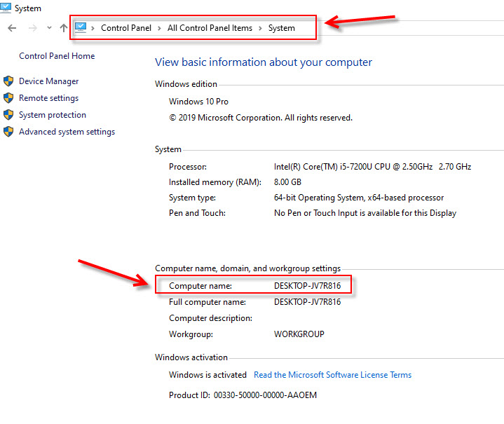Image resolution: width=504 pixels, height=424 pixels.
Task: Expand chevron before Control Panel breadcrumb
Action: coord(93,28)
